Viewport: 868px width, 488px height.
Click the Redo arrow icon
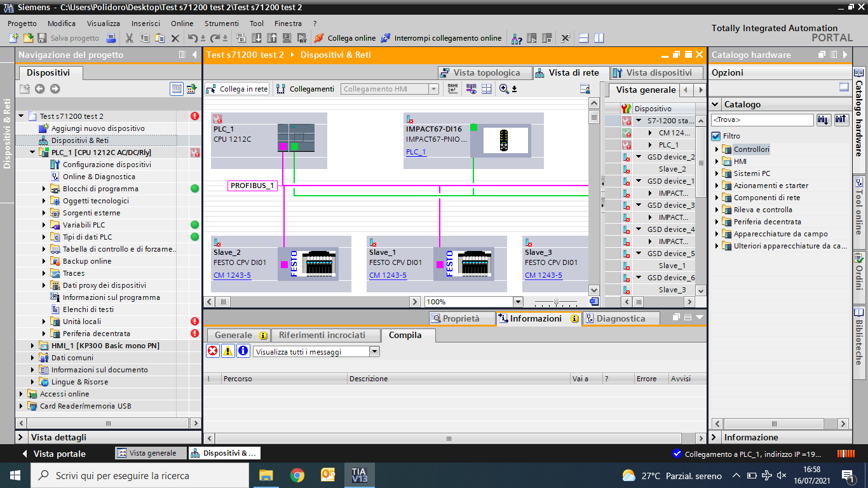(x=215, y=38)
